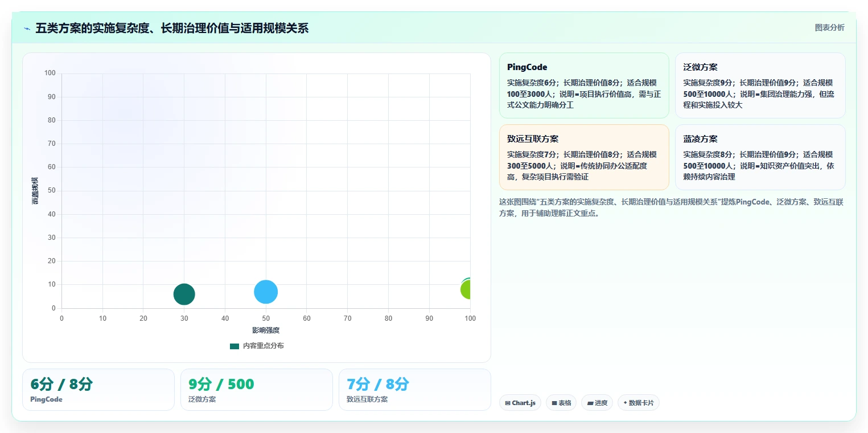Image resolution: width=868 pixels, height=433 pixels.
Task: Click the light blue bubble at 50
Action: (x=266, y=292)
